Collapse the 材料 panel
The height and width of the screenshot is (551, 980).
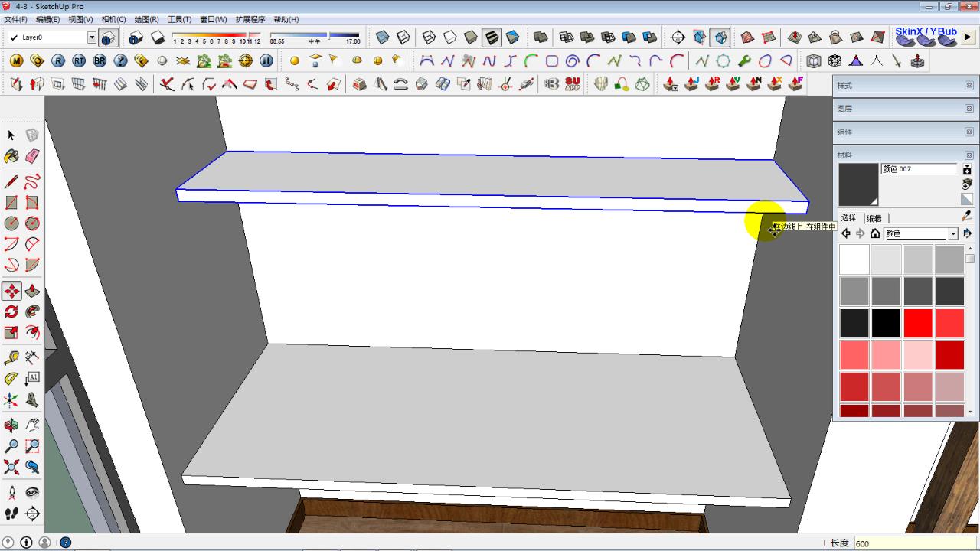pyautogui.click(x=969, y=155)
